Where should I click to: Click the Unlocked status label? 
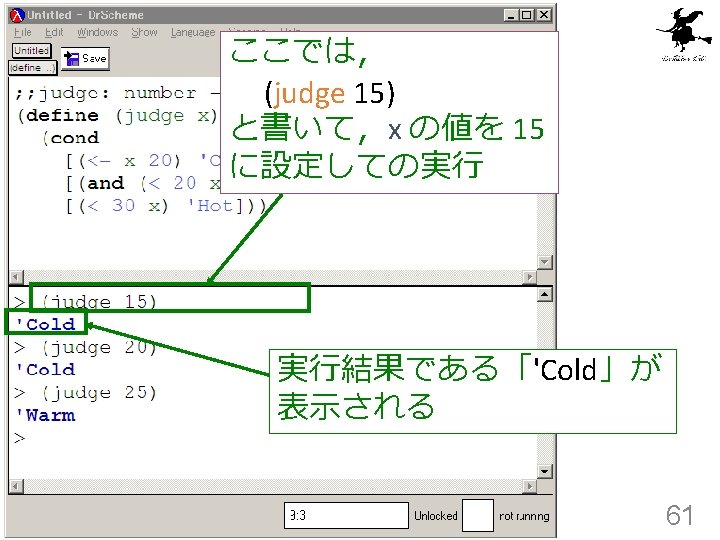[436, 516]
